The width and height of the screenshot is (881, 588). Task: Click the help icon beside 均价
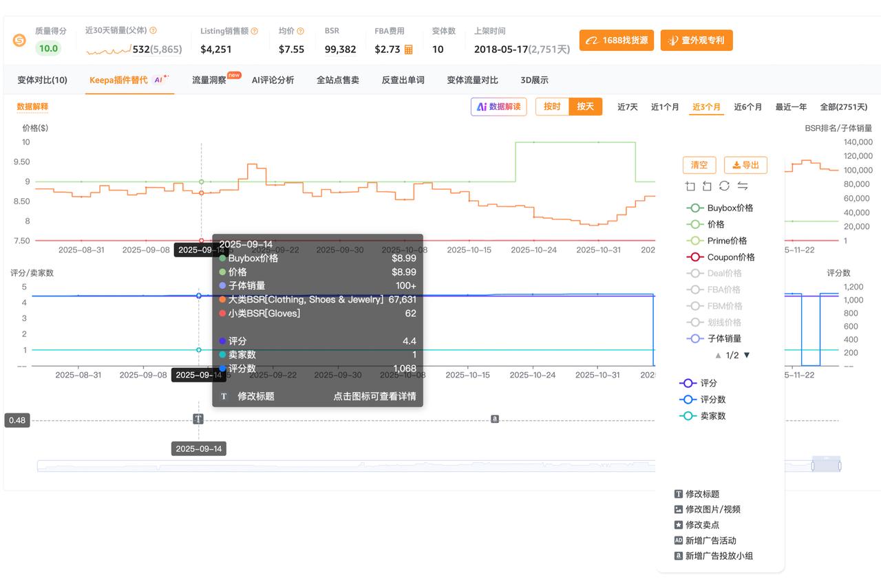coord(300,31)
